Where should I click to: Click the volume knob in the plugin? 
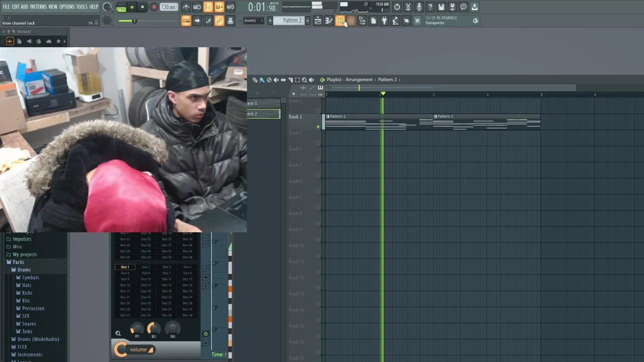point(121,349)
